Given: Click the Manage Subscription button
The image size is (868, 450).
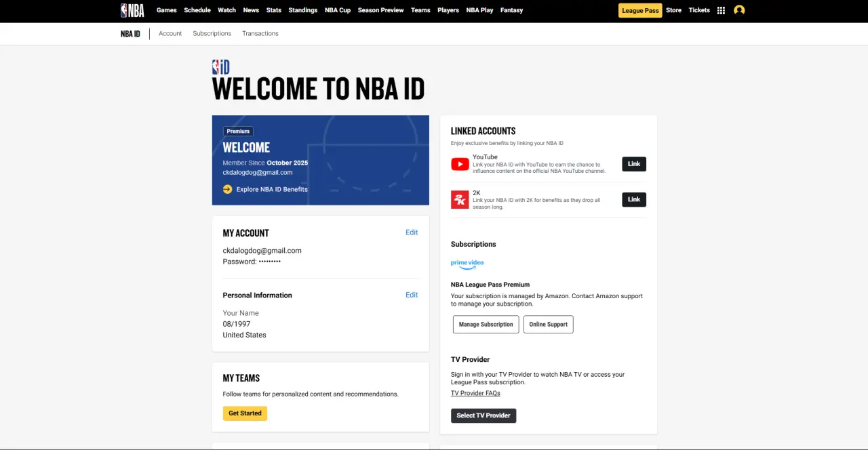Looking at the screenshot, I should point(486,325).
